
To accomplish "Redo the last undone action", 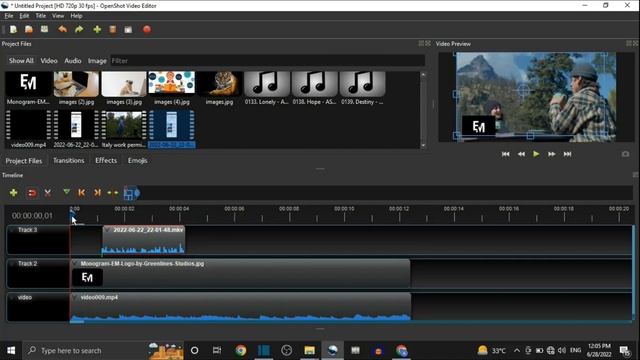I will click(x=79, y=29).
